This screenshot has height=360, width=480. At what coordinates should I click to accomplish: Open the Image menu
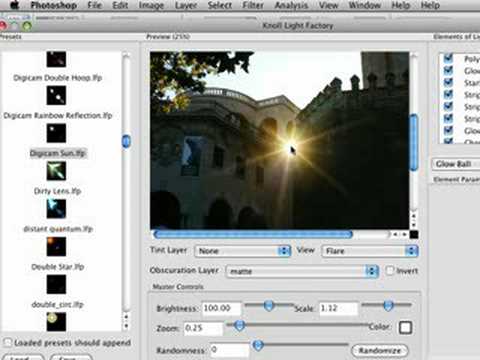[x=151, y=5]
